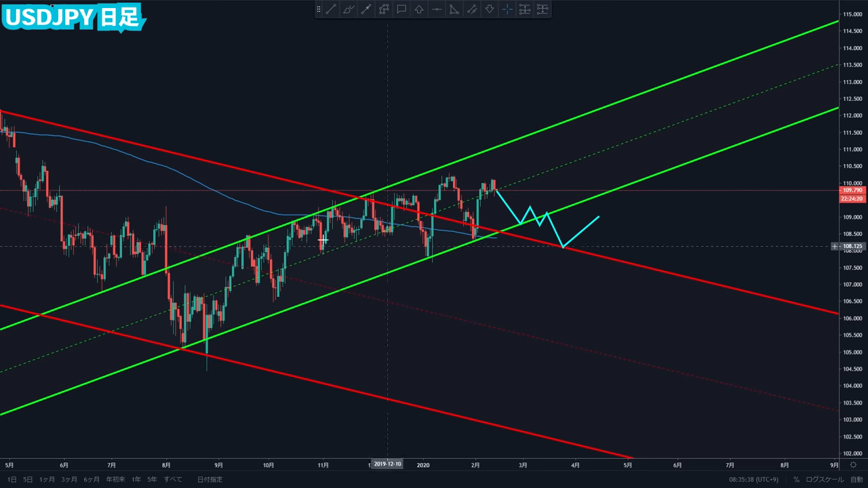Screen dimensions: 868x488
Task: Toggle ログスケール log scale mode
Action: [x=825, y=479]
